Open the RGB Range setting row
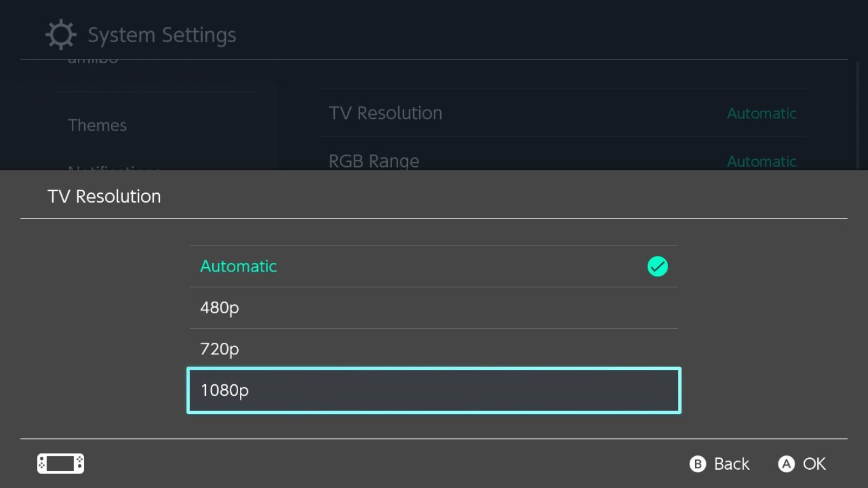This screenshot has width=868, height=488. (x=374, y=161)
